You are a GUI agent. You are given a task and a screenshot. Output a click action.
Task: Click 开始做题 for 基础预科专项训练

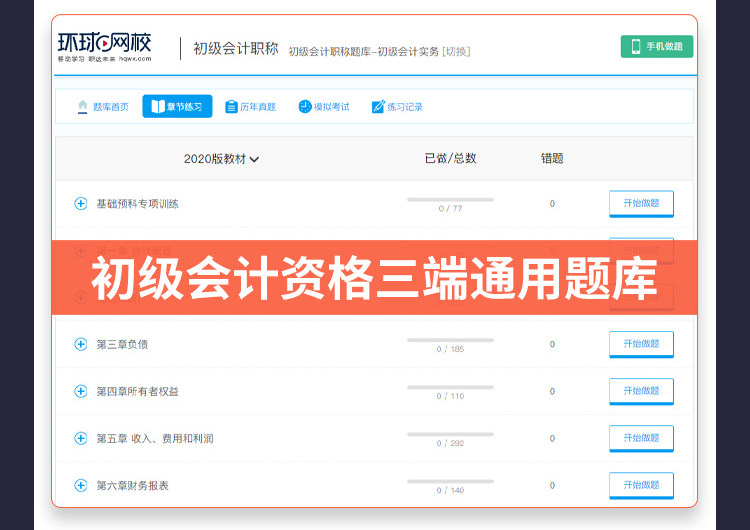[641, 204]
